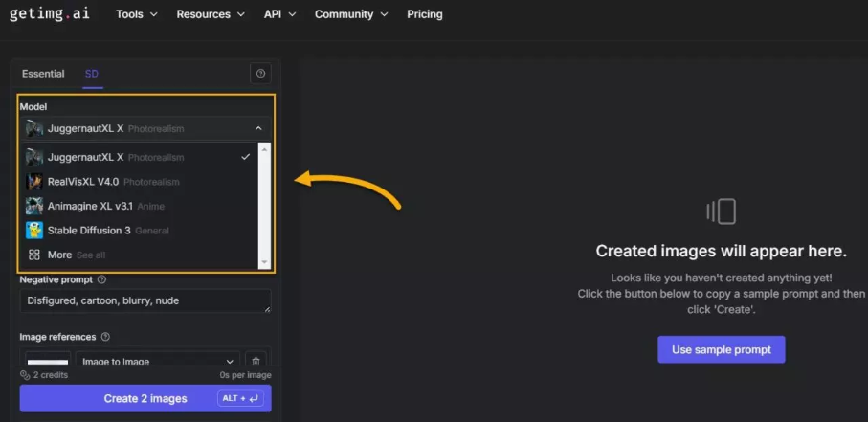Click the Image references help icon
Image resolution: width=868 pixels, height=422 pixels.
coord(105,337)
